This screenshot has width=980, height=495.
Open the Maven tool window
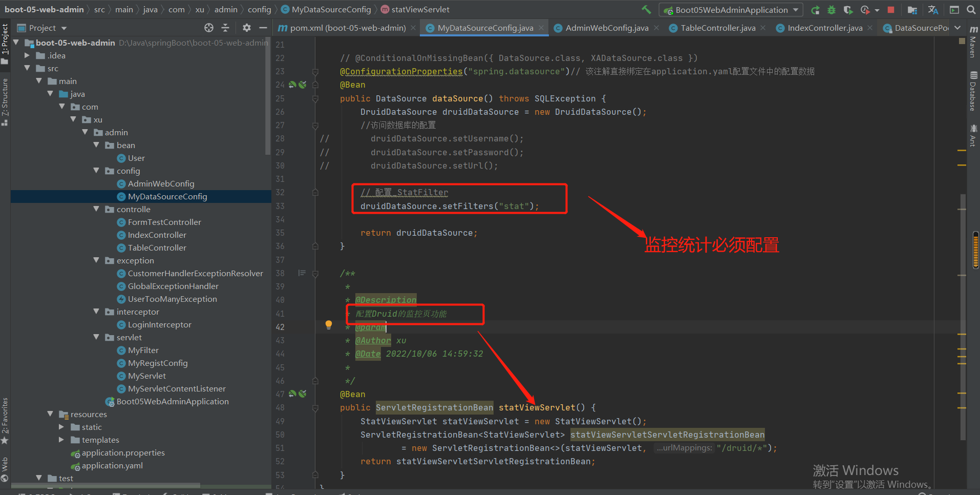(x=973, y=42)
